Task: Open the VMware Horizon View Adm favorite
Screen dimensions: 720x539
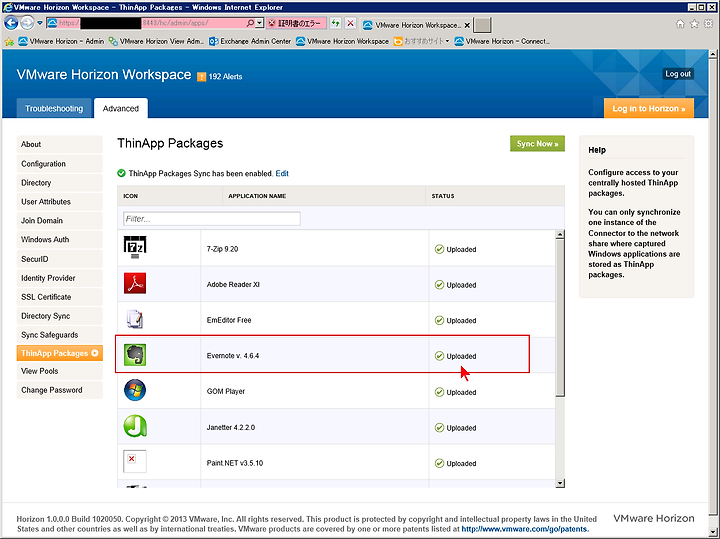Action: coord(156,41)
